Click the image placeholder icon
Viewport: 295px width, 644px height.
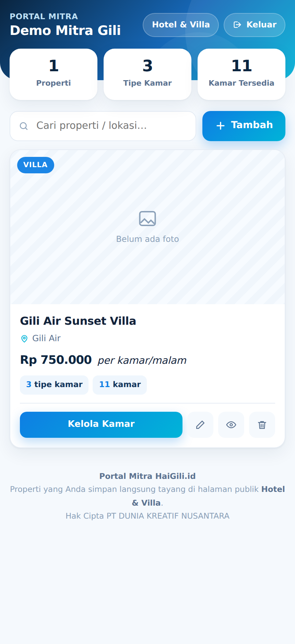147,219
